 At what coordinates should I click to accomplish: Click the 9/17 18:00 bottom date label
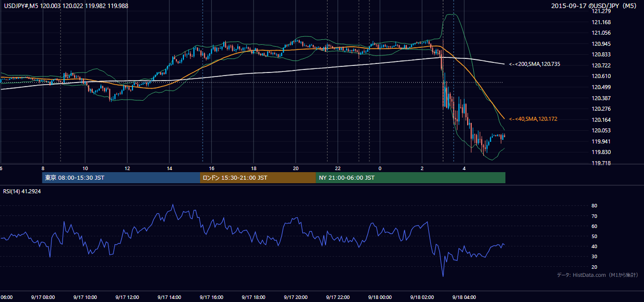point(253,297)
